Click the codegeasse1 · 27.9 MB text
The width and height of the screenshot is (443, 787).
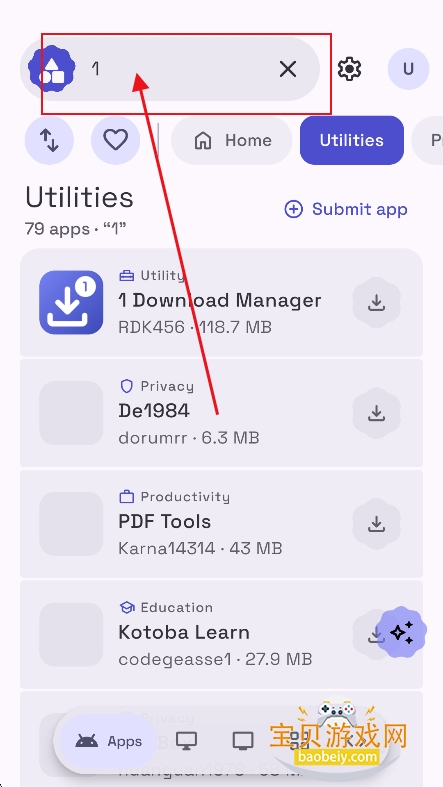(x=215, y=659)
